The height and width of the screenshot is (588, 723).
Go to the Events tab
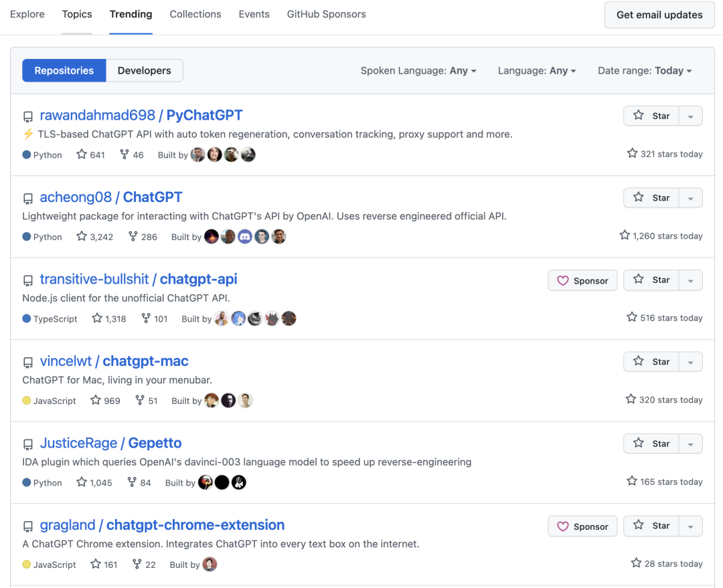tap(254, 14)
